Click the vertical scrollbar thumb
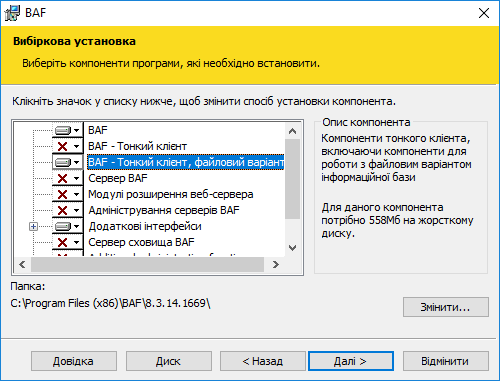Screen dimensions: 500x381 [x=293, y=179]
